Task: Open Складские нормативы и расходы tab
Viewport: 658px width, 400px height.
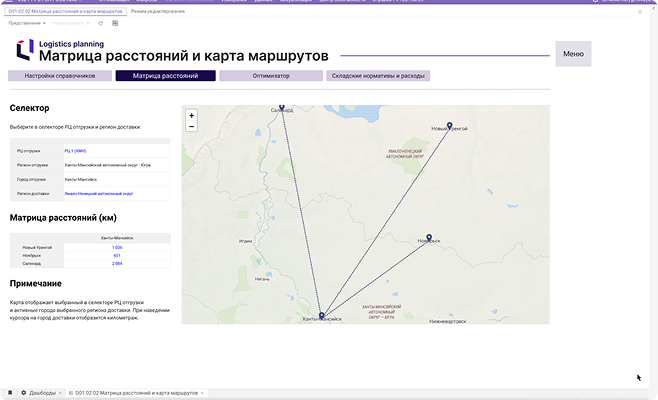Action: (378, 76)
